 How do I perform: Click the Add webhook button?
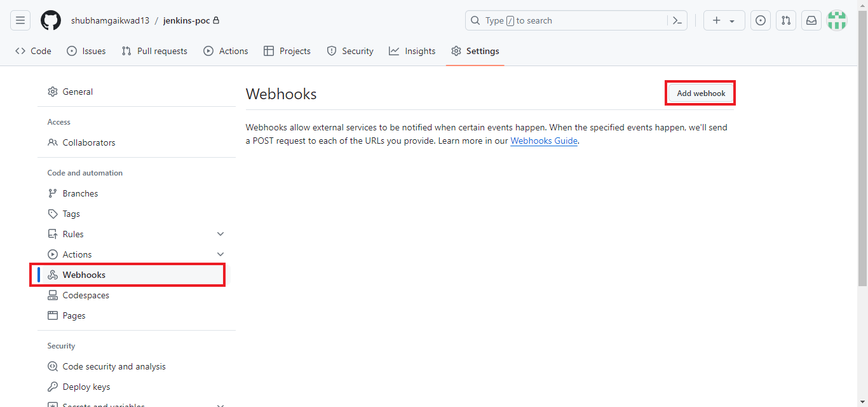pyautogui.click(x=701, y=93)
